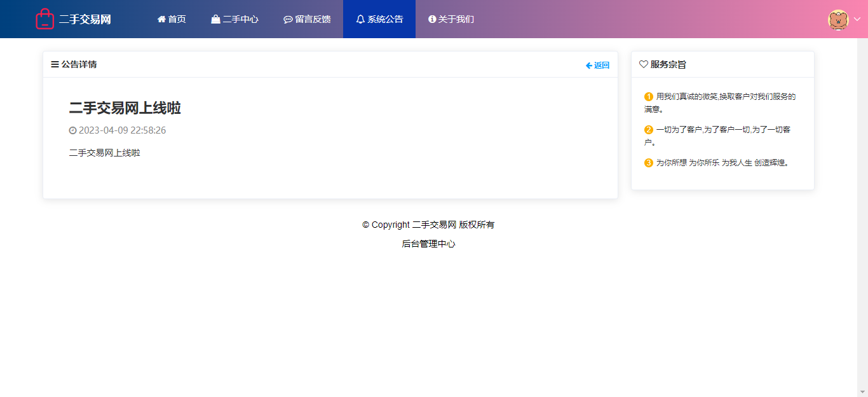This screenshot has height=397, width=868.
Task: Click the Copyright 版权所有 footer text
Action: [428, 225]
